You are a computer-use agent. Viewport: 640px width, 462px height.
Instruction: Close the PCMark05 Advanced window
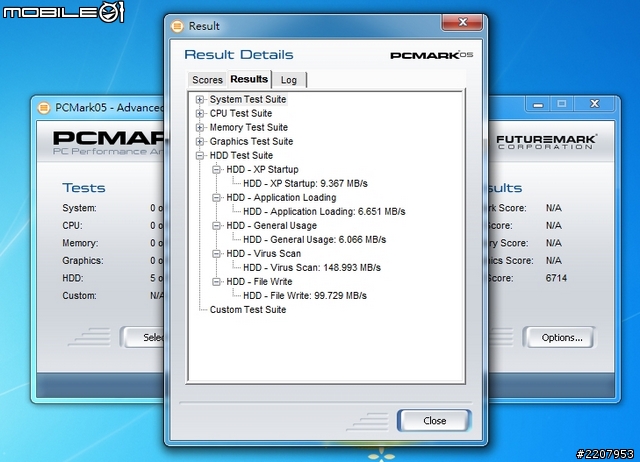594,104
